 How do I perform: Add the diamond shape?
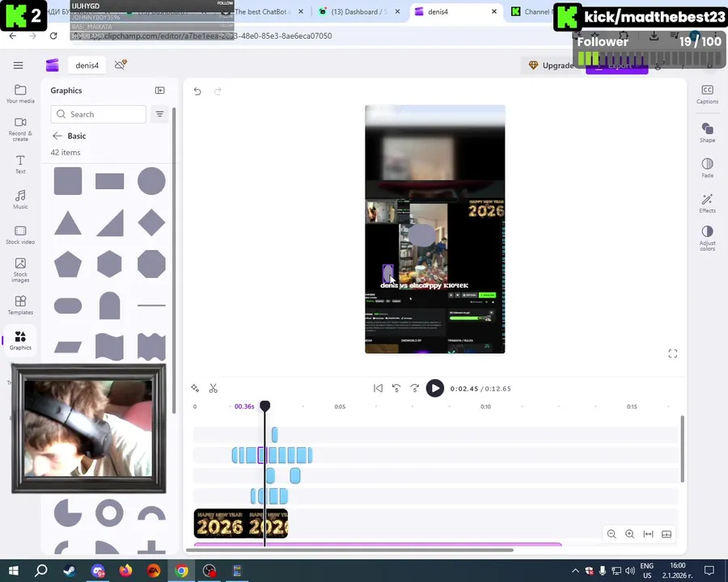pyautogui.click(x=151, y=223)
